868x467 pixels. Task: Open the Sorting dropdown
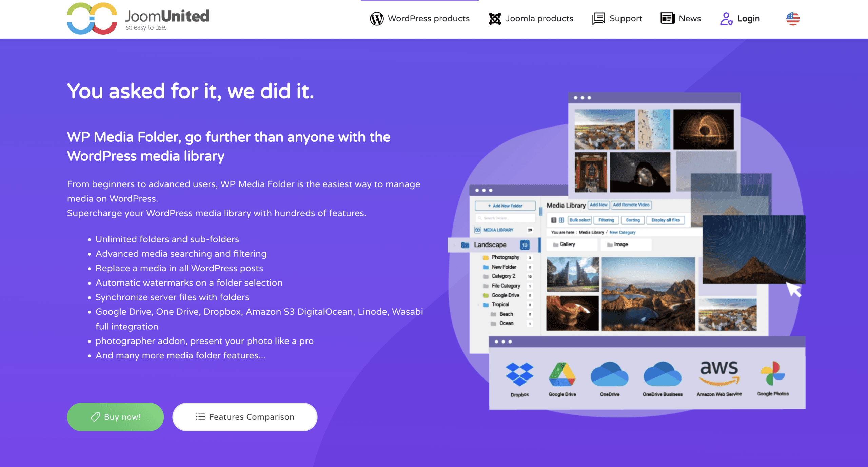[x=633, y=220]
